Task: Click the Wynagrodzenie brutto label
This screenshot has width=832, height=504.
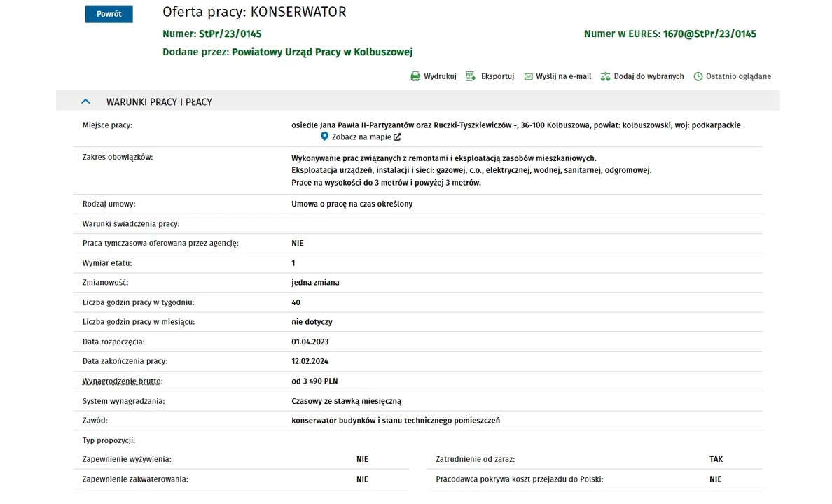Action: (123, 381)
